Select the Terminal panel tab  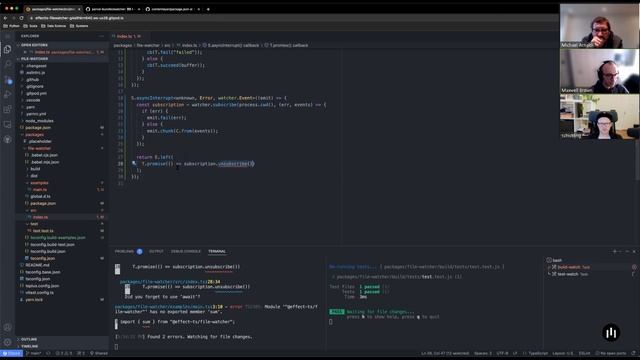pyautogui.click(x=217, y=251)
